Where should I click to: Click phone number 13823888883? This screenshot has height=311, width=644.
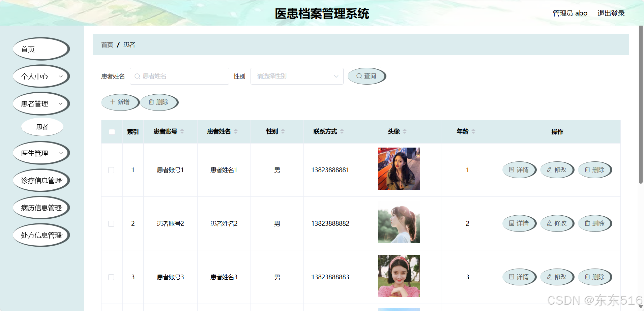click(330, 277)
